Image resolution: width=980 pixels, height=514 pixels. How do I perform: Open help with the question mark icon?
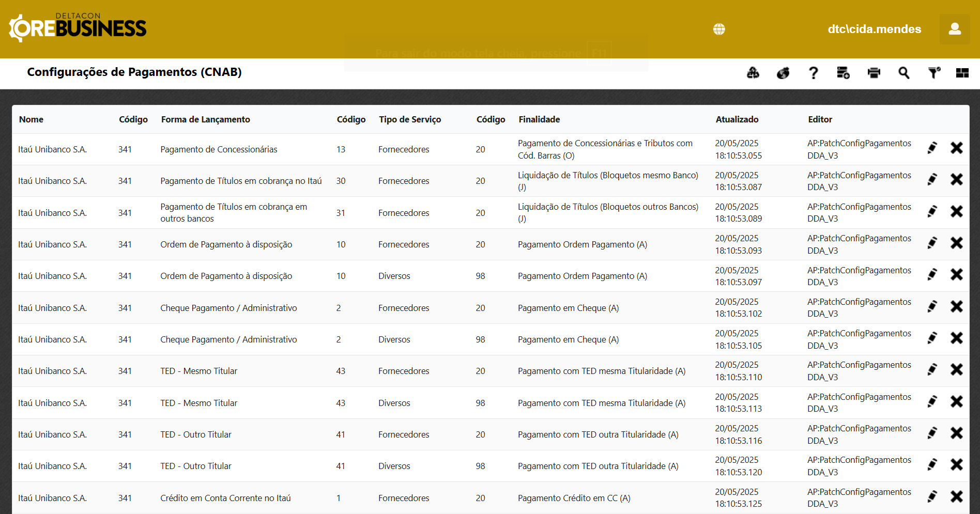point(813,73)
